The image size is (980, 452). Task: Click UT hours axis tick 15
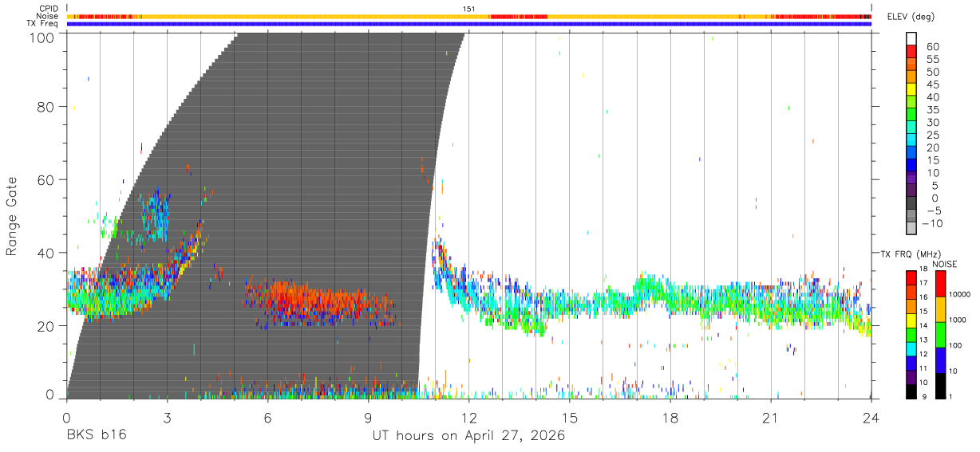pyautogui.click(x=570, y=417)
